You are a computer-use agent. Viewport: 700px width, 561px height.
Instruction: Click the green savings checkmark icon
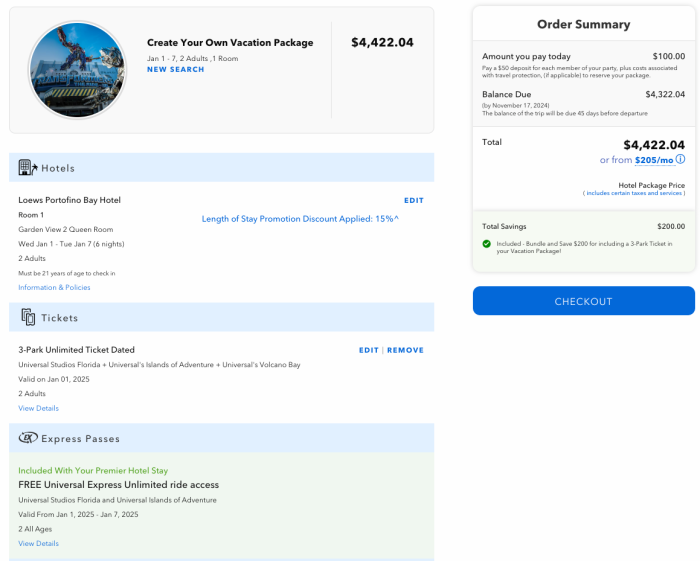tap(487, 244)
